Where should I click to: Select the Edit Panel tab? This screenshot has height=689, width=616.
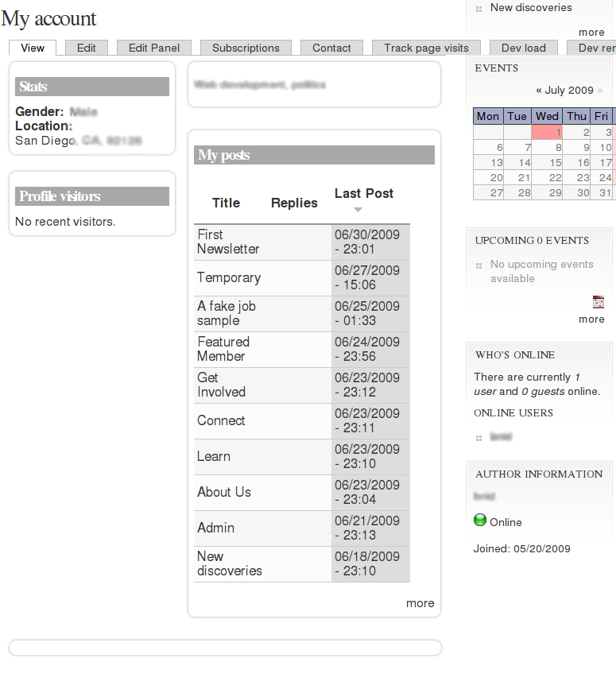click(153, 48)
